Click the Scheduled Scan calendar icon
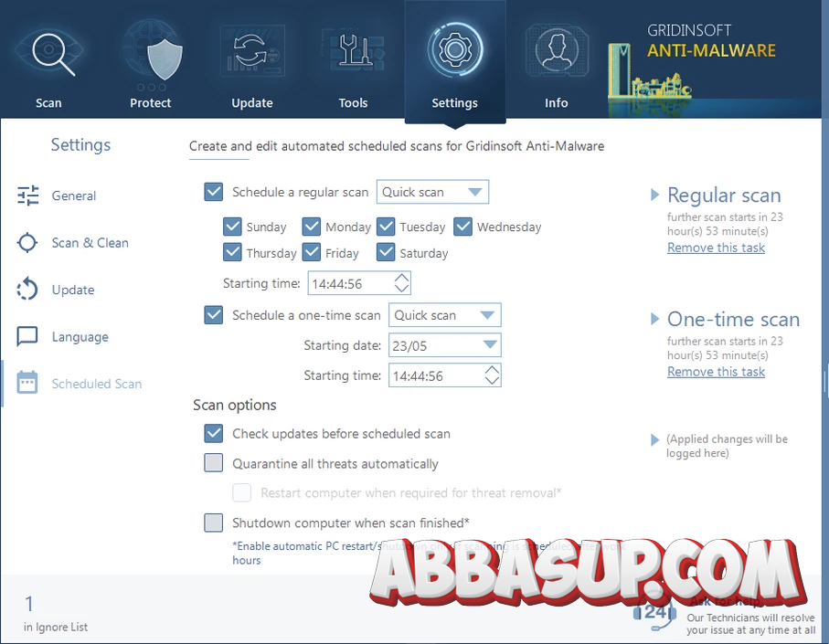 click(27, 383)
